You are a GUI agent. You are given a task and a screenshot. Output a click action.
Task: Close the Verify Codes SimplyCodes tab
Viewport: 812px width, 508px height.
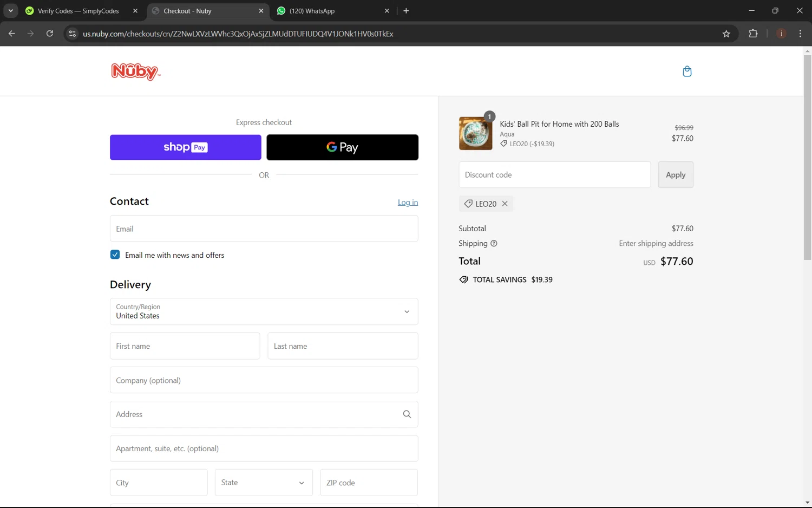coord(135,11)
